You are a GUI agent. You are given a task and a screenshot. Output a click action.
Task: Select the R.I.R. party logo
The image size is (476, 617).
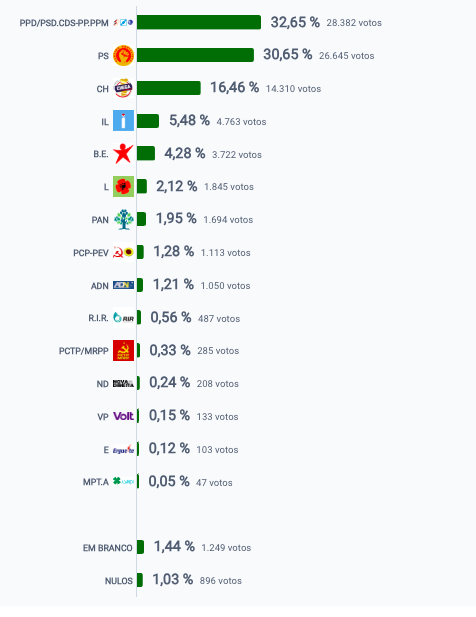coord(123,318)
